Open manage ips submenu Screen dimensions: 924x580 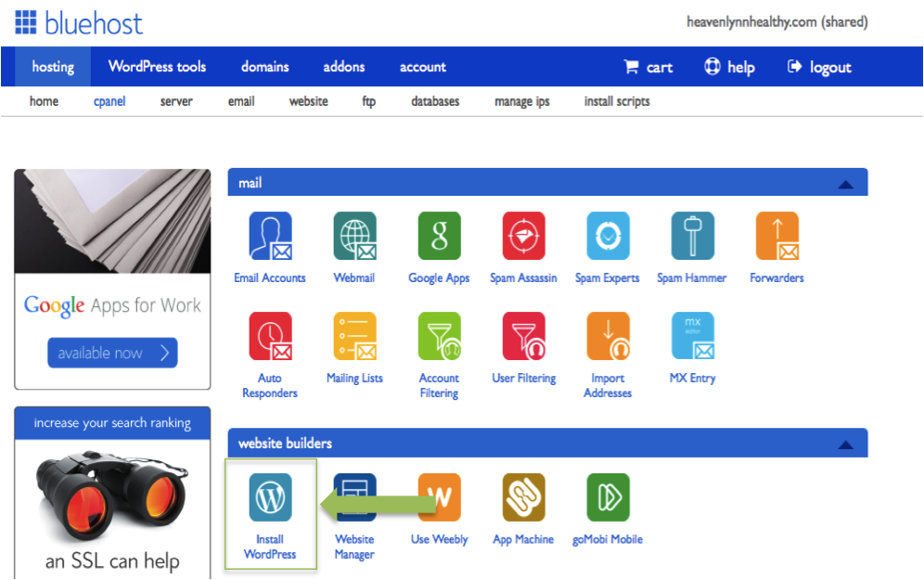pyautogui.click(x=521, y=101)
